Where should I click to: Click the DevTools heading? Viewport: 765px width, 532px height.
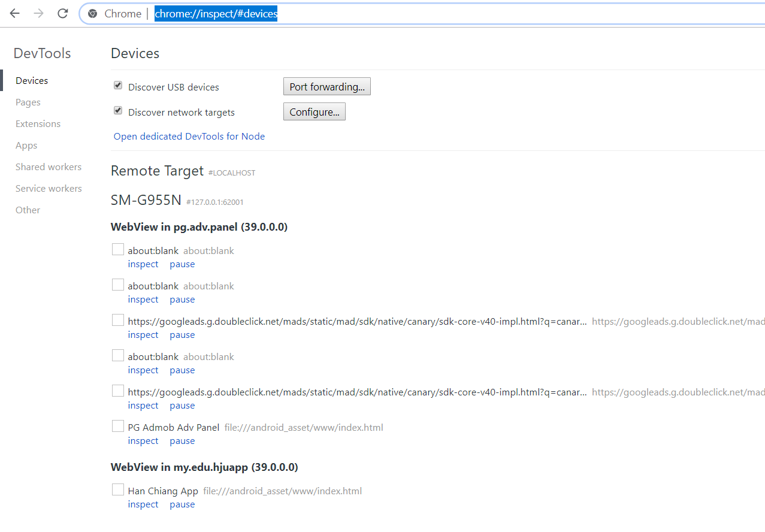[42, 53]
